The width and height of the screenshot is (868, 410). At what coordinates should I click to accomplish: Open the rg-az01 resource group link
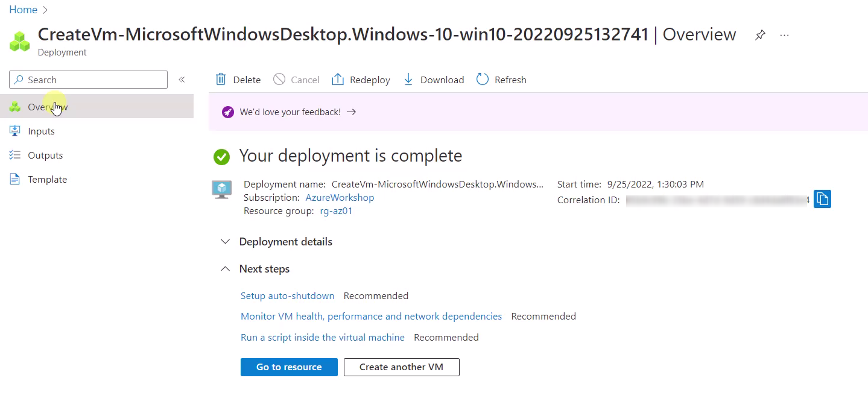pyautogui.click(x=336, y=211)
